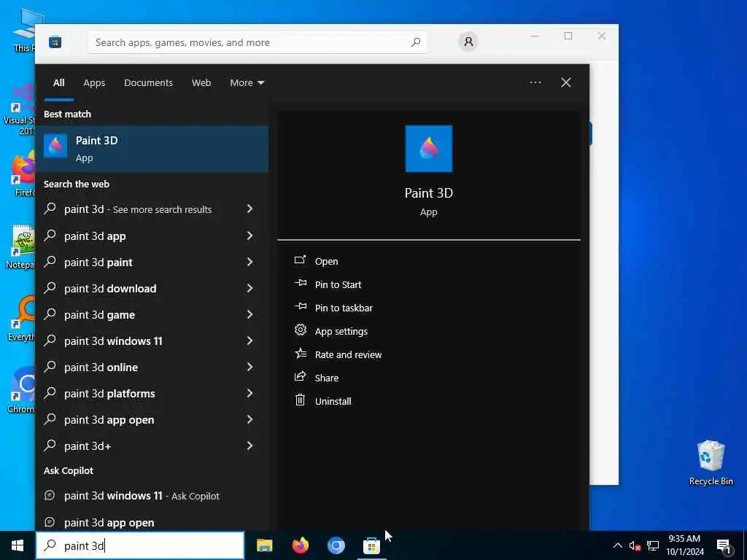Click the magnifier icon beside 'paint 3d paint'
Image resolution: width=747 pixels, height=560 pixels.
pos(50,262)
